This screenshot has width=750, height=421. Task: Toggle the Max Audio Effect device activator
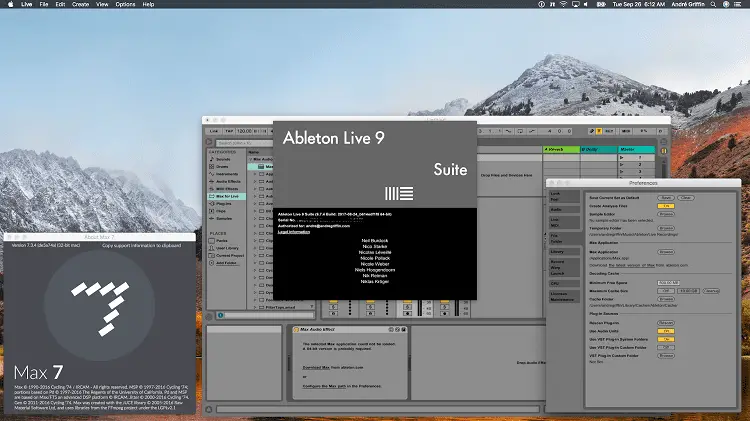coord(296,330)
